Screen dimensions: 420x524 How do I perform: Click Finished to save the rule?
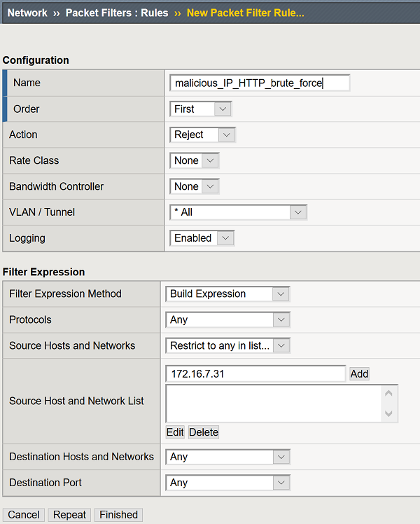click(x=118, y=515)
